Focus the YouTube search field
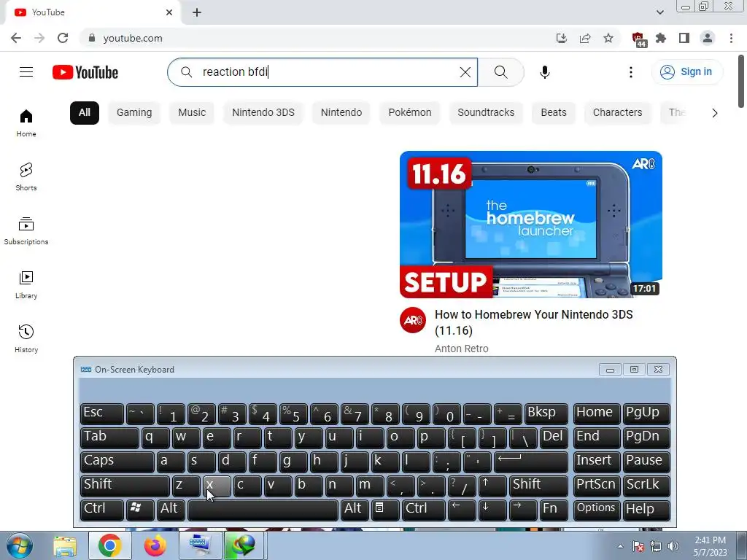Screen dimensions: 747x560 [x=322, y=72]
